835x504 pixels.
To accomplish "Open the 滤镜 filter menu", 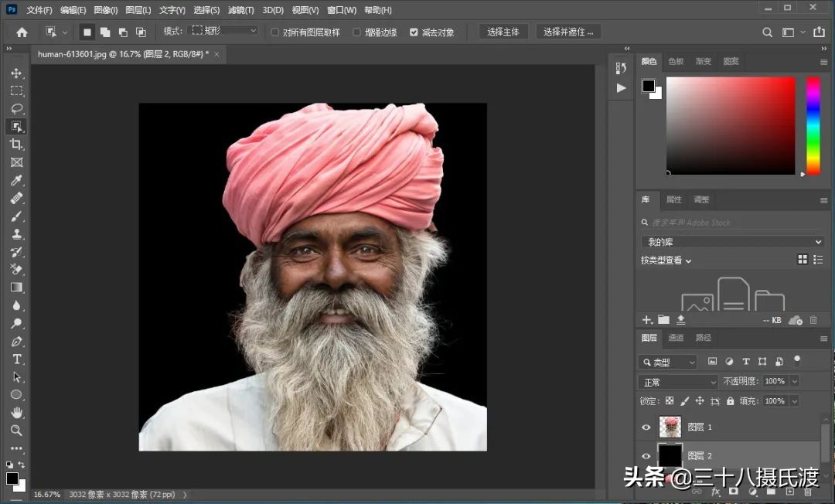I will tap(240, 10).
